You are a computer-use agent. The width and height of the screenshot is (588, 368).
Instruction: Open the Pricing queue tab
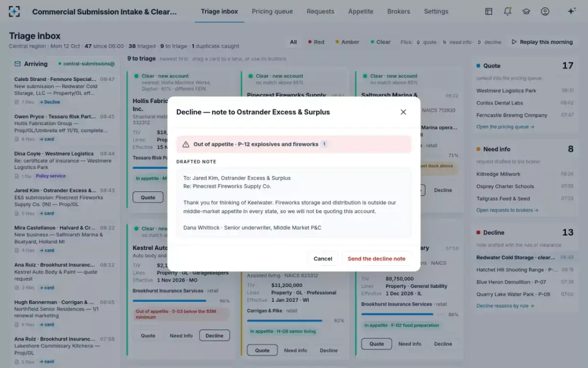272,11
